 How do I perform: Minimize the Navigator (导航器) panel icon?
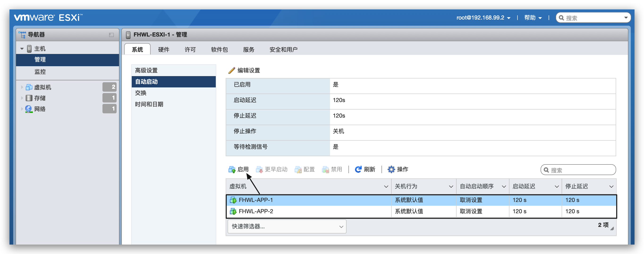[x=111, y=35]
